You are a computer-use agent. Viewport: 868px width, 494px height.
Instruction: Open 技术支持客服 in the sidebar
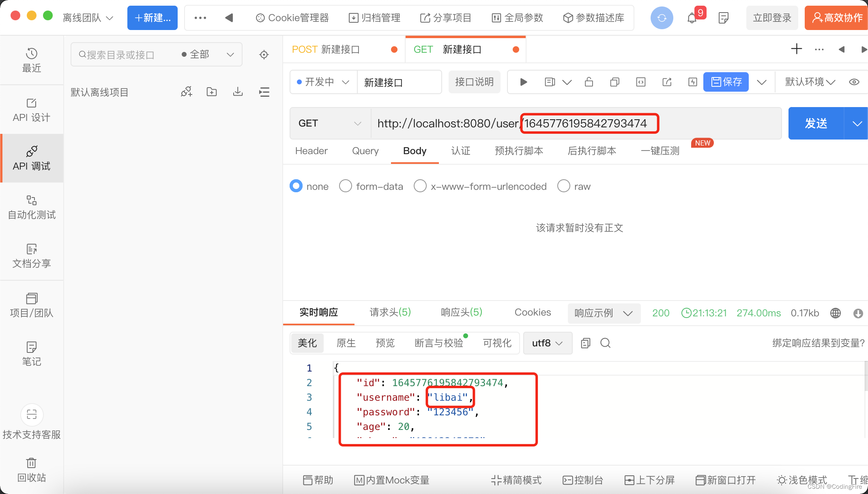point(32,422)
